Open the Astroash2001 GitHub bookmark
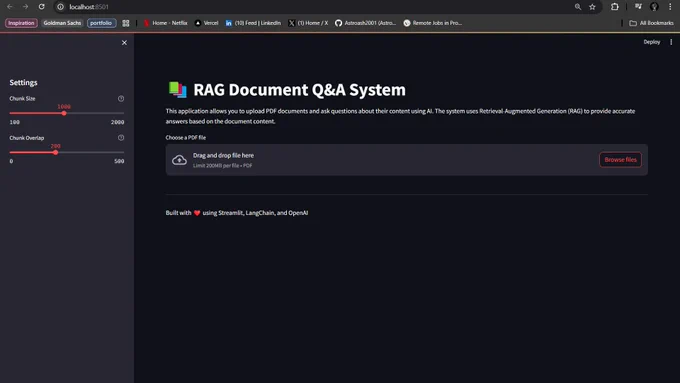 click(x=365, y=23)
